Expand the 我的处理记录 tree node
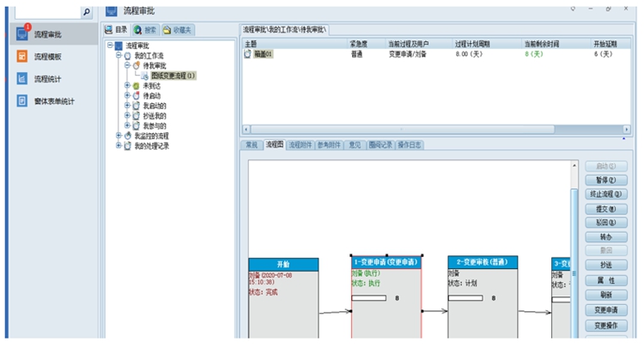Viewport: 644px width, 348px height. 118,145
